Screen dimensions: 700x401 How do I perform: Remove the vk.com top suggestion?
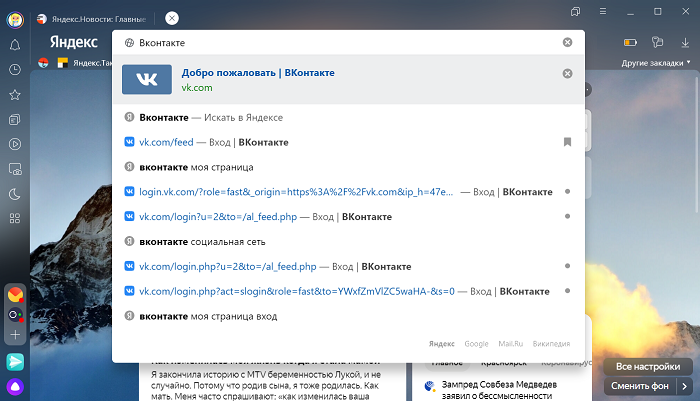click(567, 74)
